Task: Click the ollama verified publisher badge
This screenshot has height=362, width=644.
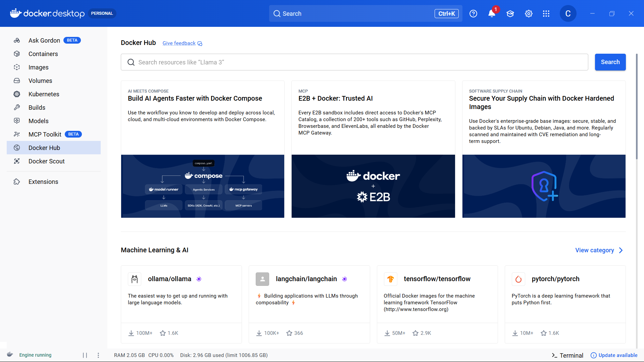Action: (199, 279)
